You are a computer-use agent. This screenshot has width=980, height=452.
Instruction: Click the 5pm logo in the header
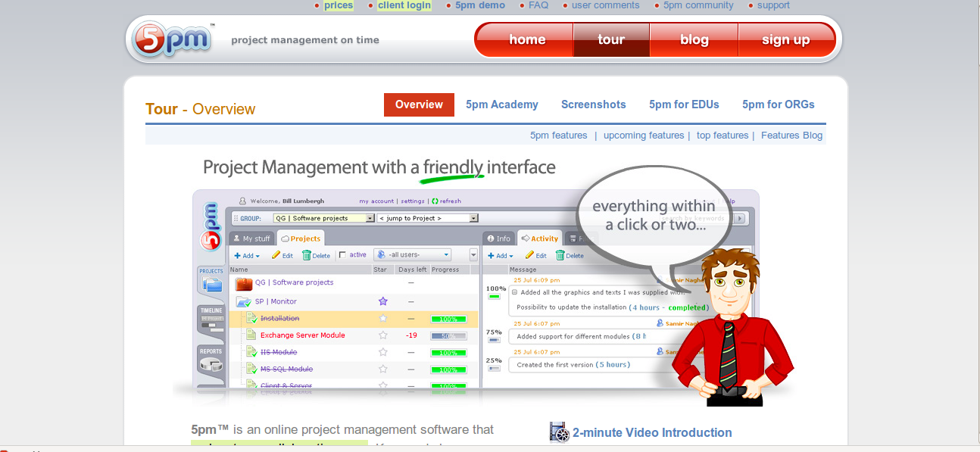pos(171,39)
